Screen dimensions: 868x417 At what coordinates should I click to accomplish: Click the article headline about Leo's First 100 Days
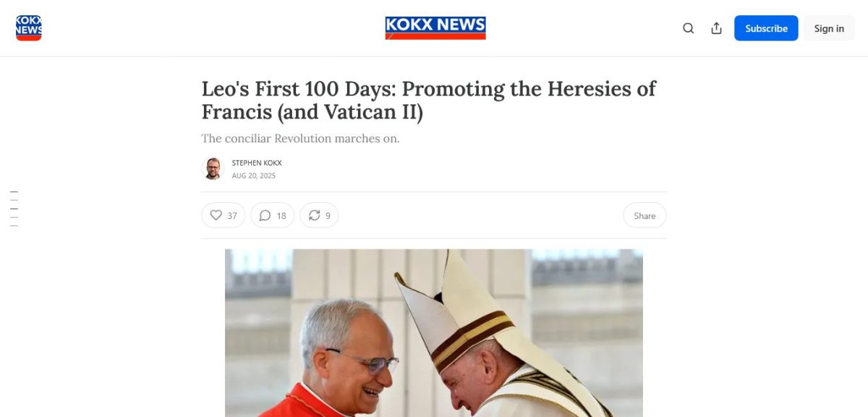pos(428,100)
